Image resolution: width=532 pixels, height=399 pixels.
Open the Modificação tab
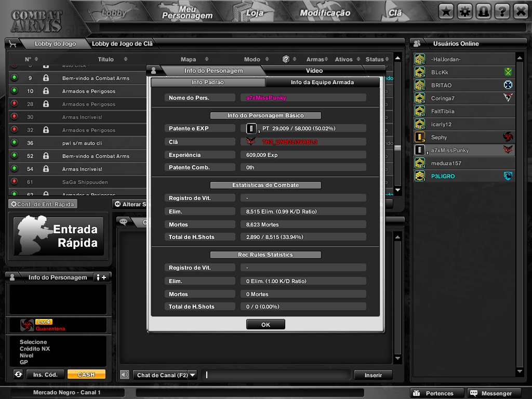325,13
